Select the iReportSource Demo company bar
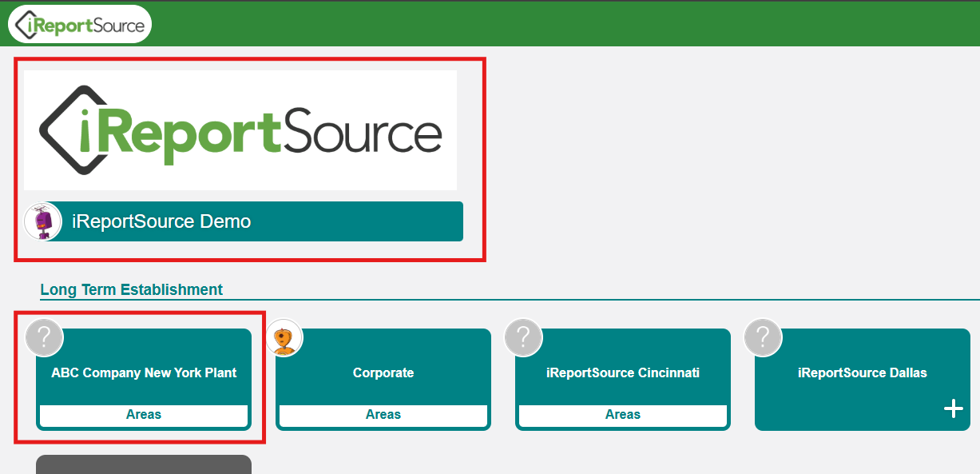Viewport: 980px width, 474px height. pyautogui.click(x=244, y=221)
